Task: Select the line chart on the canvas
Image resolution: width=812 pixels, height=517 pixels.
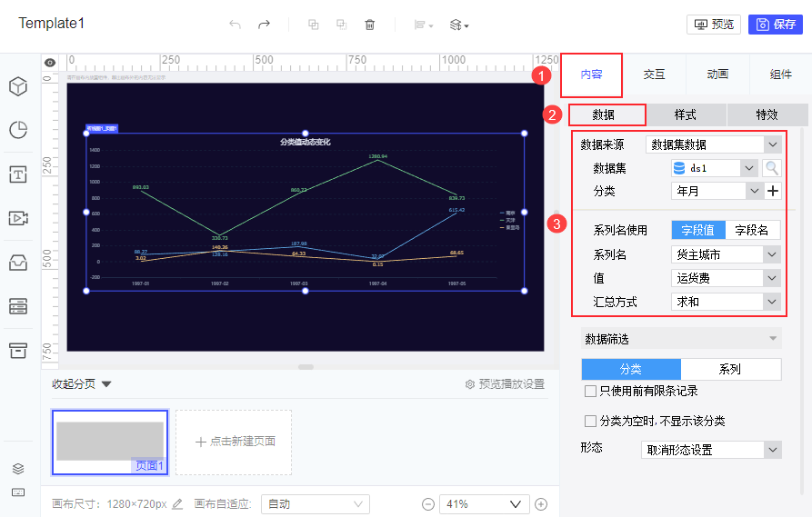Action: pyautogui.click(x=305, y=213)
